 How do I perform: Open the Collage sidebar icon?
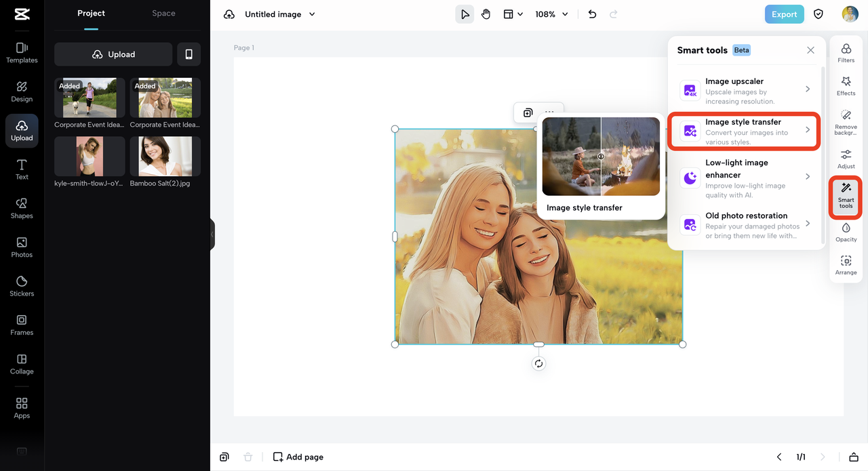22,363
